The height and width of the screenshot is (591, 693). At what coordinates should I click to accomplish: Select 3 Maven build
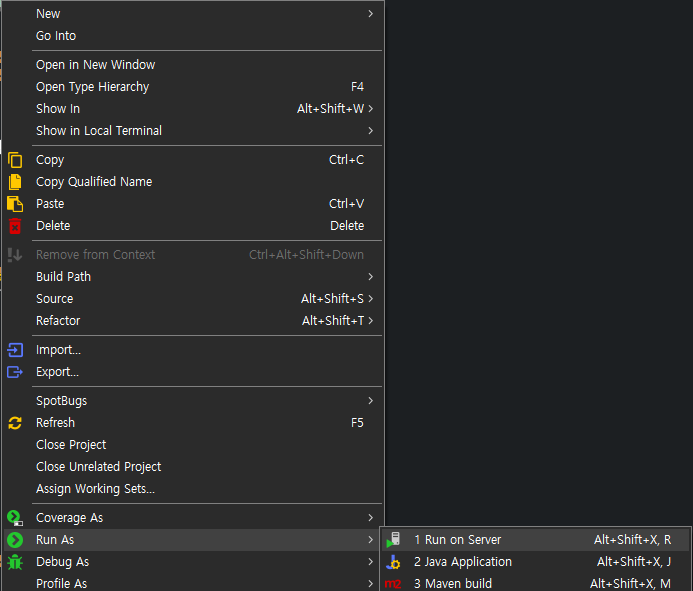click(535, 584)
